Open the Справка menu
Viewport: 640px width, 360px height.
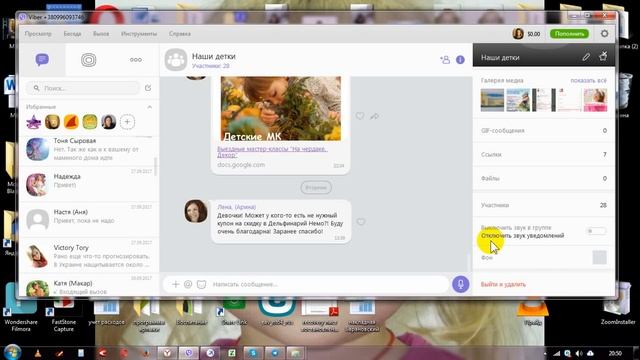pyautogui.click(x=180, y=34)
